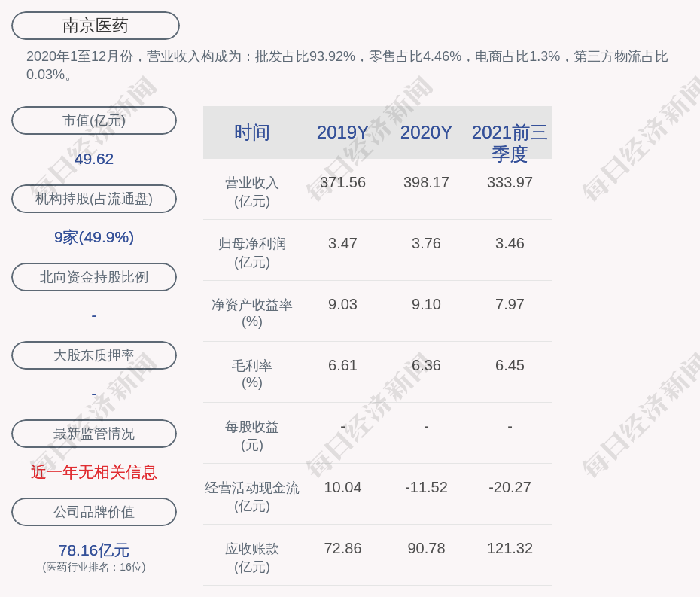Select the 大股东质押率 label pill
Viewport: 700px width, 597px height.
click(94, 355)
